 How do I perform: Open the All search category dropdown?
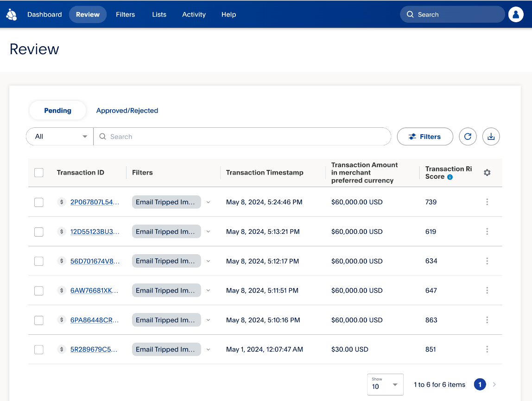click(60, 137)
